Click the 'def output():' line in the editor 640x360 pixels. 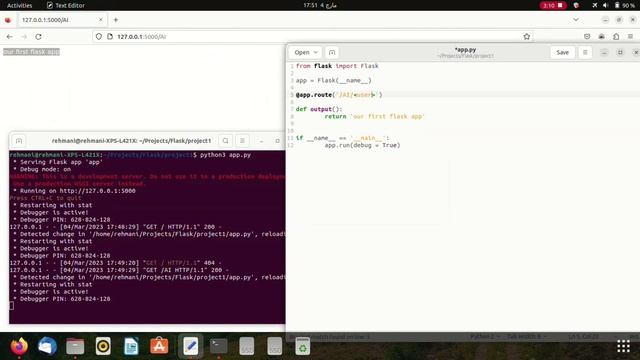[319, 109]
